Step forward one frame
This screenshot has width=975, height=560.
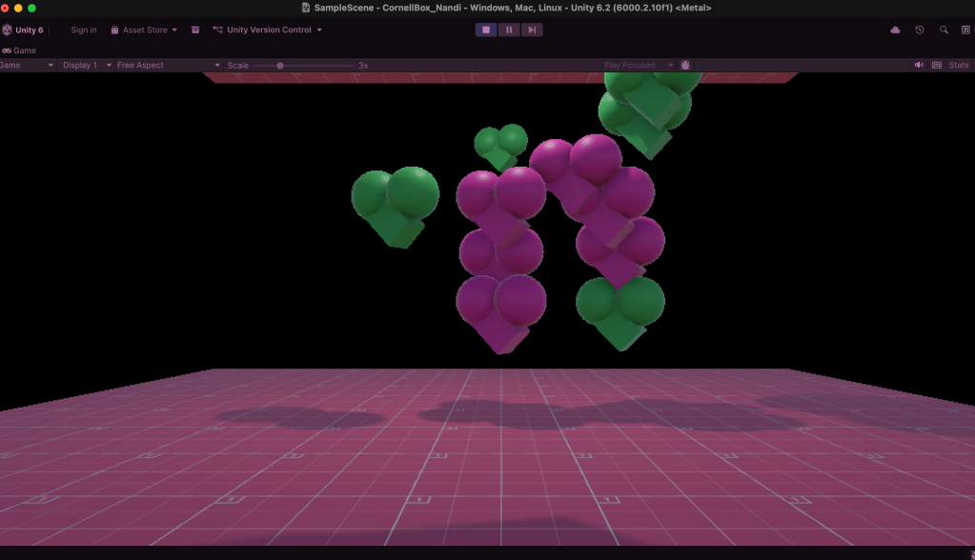coord(532,30)
